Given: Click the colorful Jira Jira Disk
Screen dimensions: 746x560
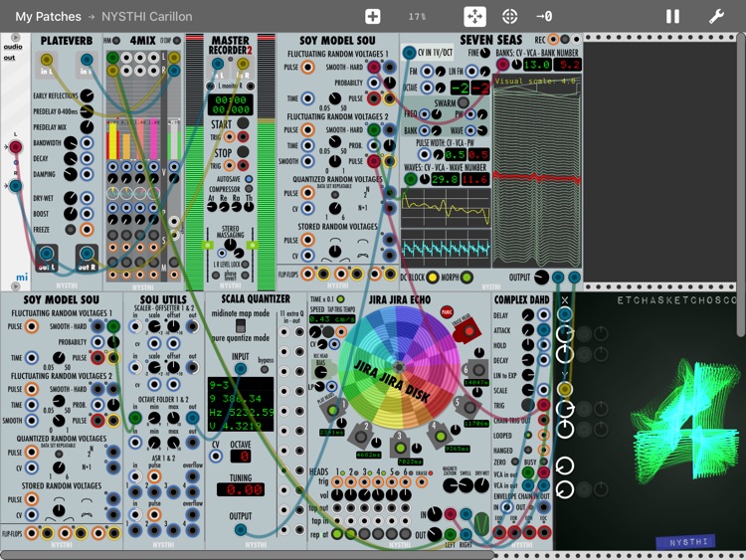Looking at the screenshot, I should pos(399,367).
